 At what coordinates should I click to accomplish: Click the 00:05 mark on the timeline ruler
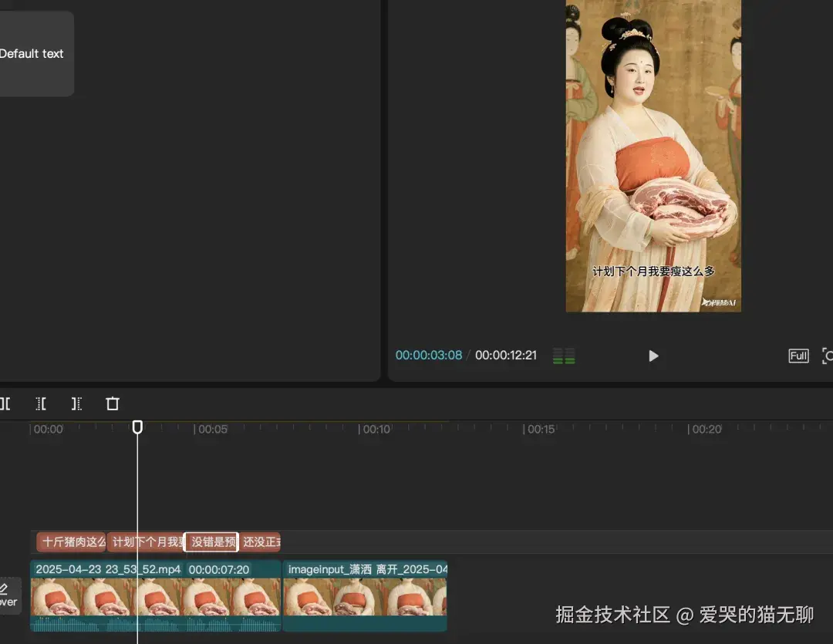tap(212, 429)
